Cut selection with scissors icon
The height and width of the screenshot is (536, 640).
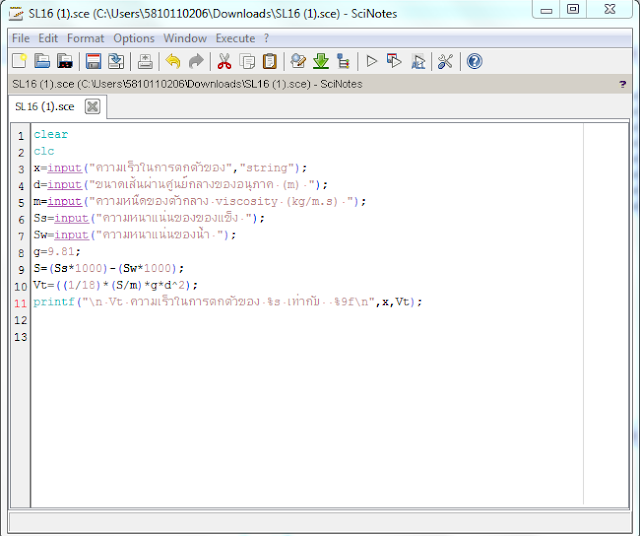click(x=224, y=61)
